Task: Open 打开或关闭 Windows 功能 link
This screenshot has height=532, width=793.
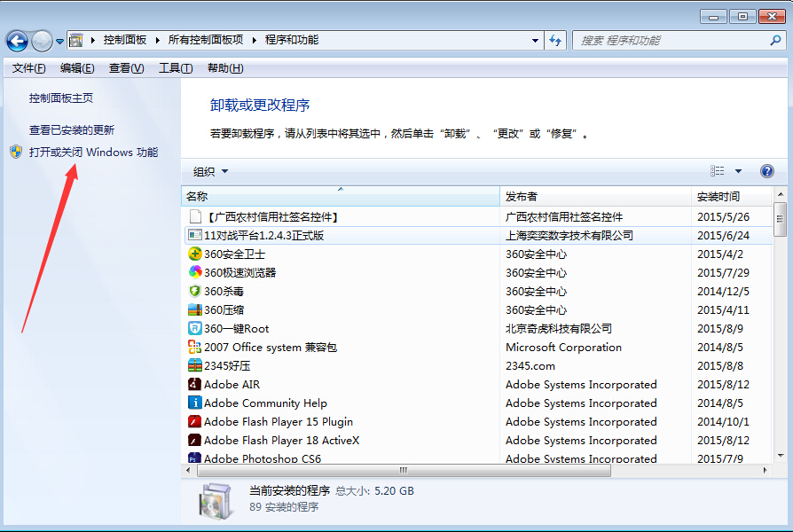Action: click(x=93, y=153)
